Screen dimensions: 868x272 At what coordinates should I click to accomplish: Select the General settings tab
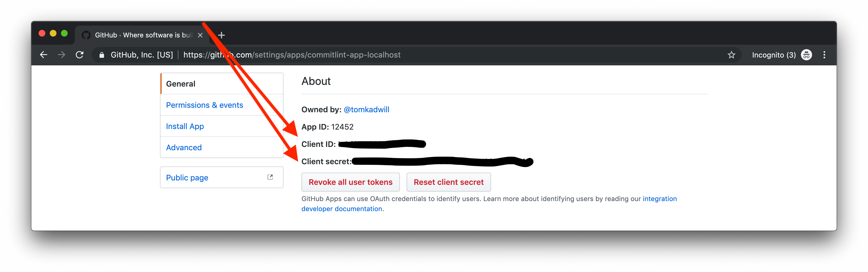[x=181, y=84]
